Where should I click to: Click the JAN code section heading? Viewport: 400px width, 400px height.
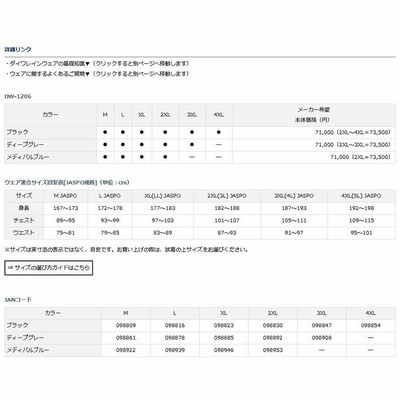(x=18, y=300)
